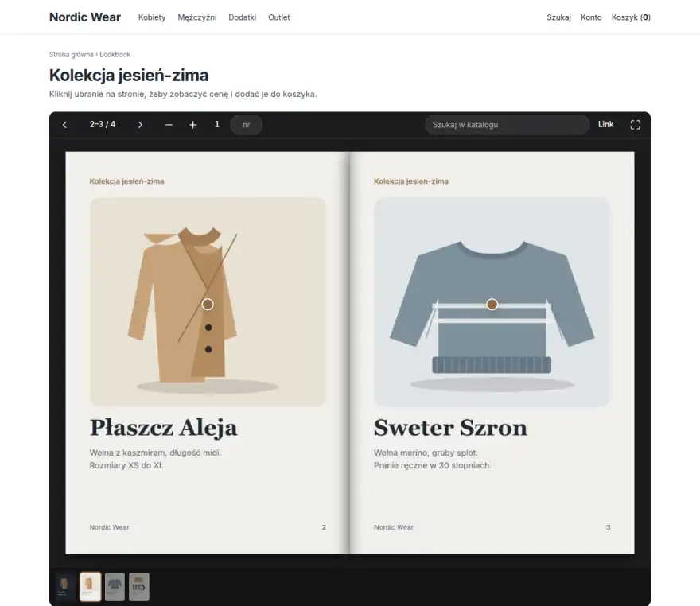This screenshot has height=606, width=700.
Task: Click 'Wełna z kaszmirem, długość midi.' text
Action: [x=155, y=453]
